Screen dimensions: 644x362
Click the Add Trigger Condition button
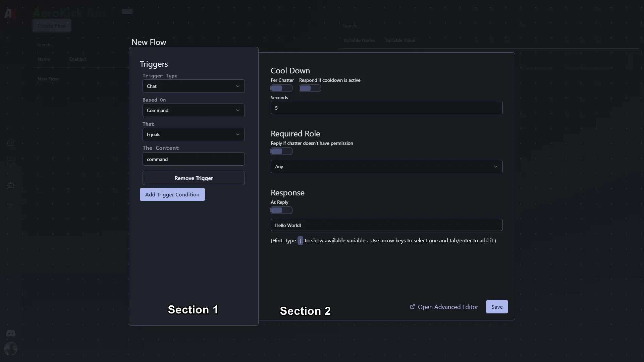pos(172,194)
